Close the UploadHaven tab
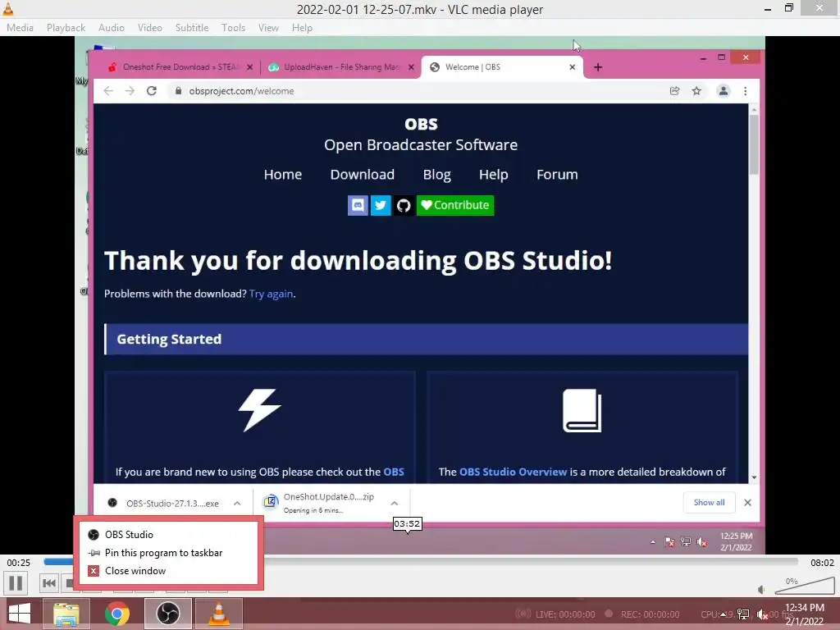Viewport: 840px width, 630px height. [x=411, y=67]
